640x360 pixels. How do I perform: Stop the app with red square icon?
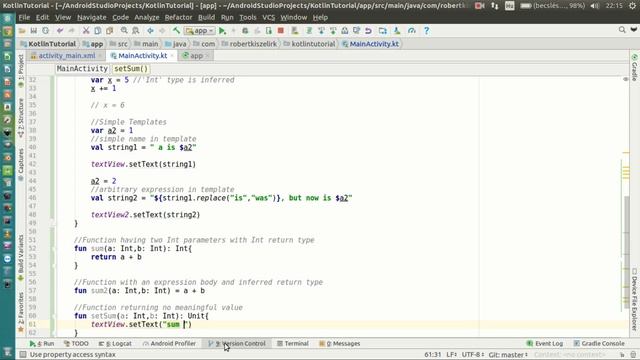(x=280, y=31)
